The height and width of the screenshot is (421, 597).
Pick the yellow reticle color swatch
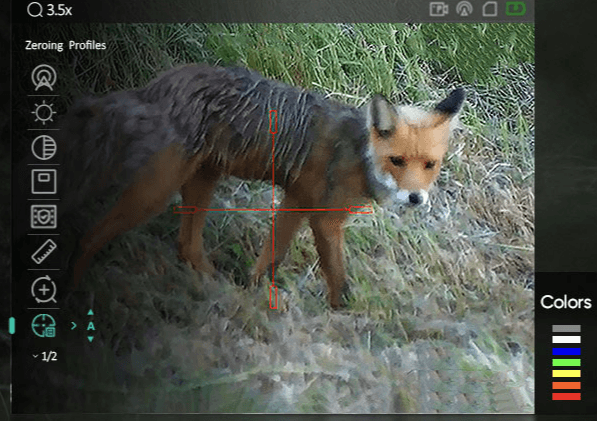click(566, 374)
